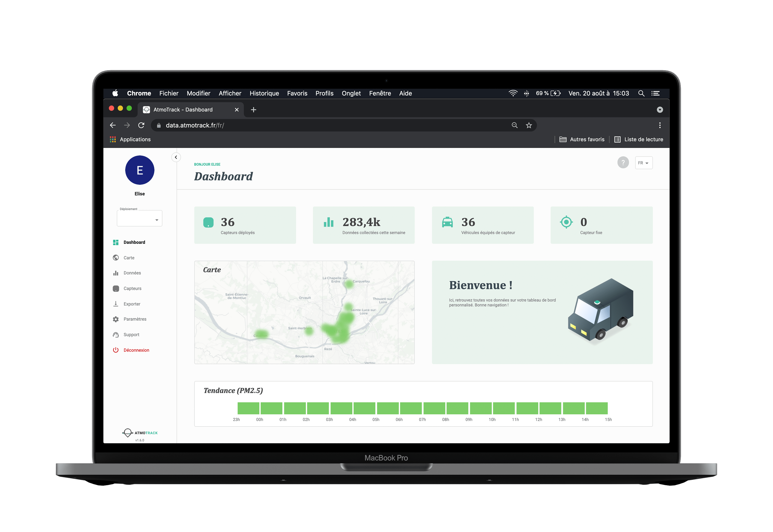Open Autres favoris folder
773x532 pixels.
tap(582, 139)
